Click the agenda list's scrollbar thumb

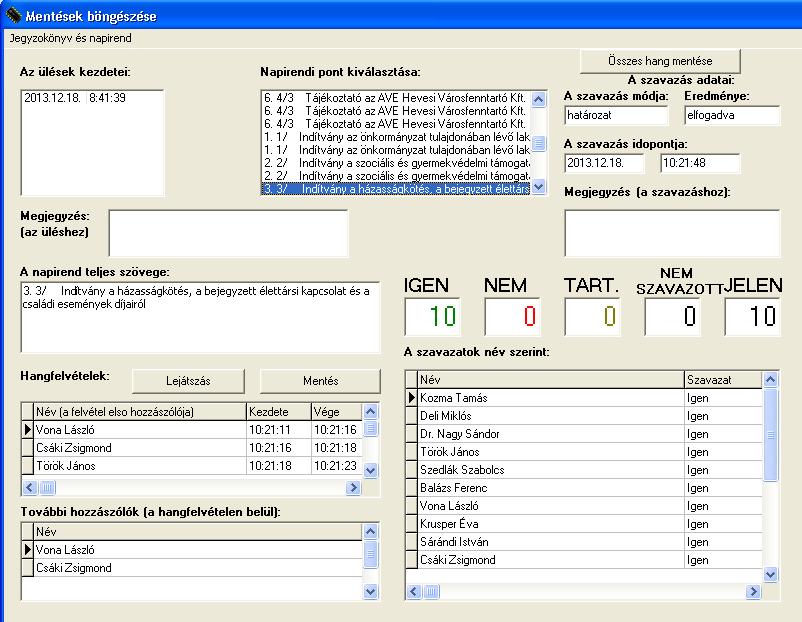tap(539, 143)
